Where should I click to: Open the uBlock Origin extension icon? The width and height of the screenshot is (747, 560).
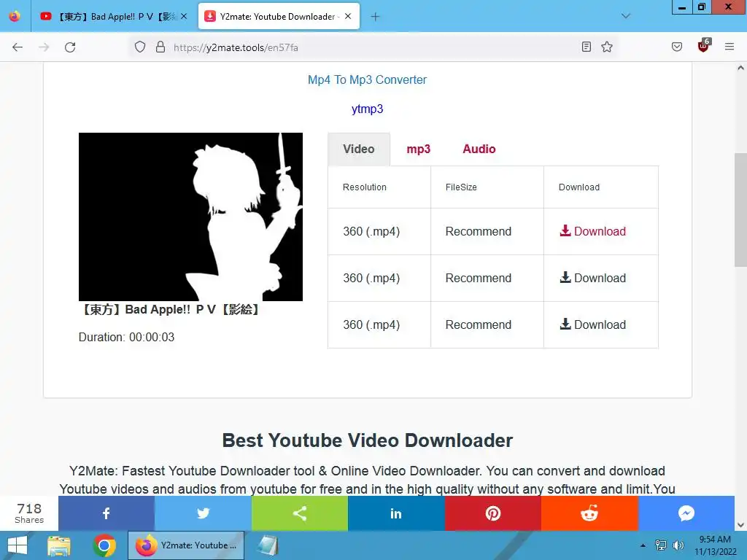[x=704, y=46]
